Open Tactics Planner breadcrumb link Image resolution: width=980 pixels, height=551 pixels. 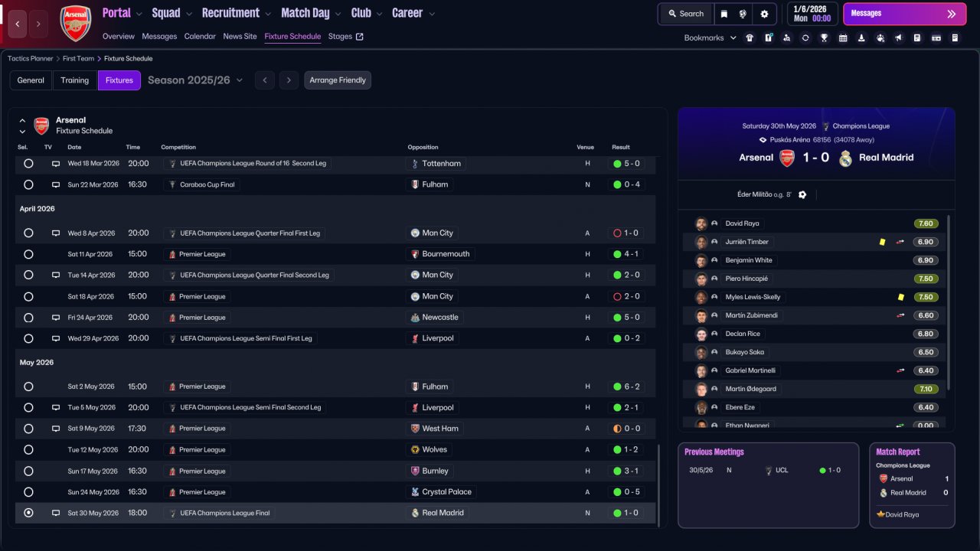click(31, 58)
